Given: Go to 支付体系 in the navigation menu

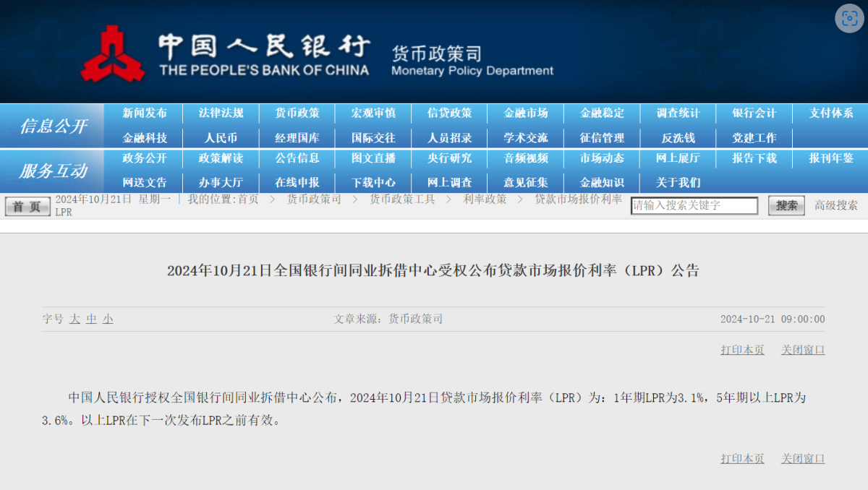Looking at the screenshot, I should 831,113.
